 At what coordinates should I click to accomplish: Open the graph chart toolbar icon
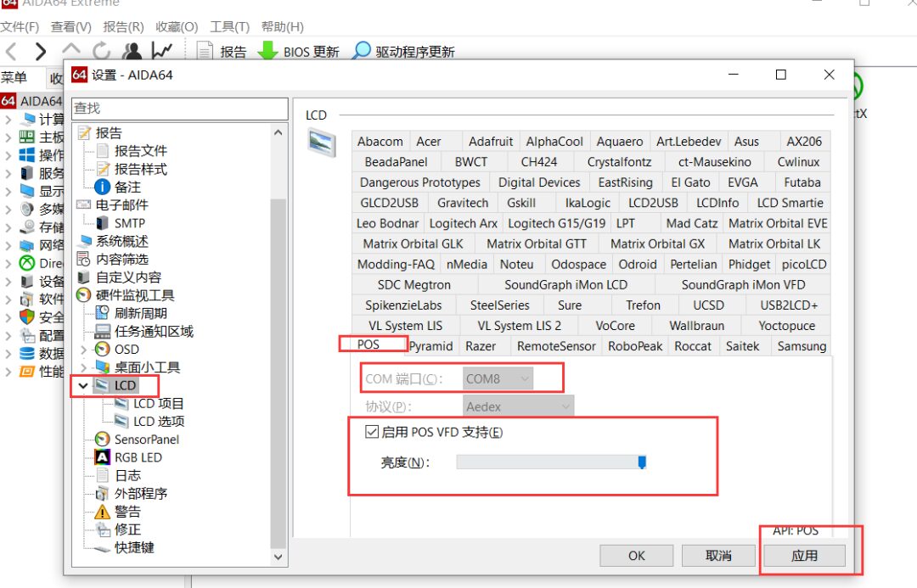(162, 51)
